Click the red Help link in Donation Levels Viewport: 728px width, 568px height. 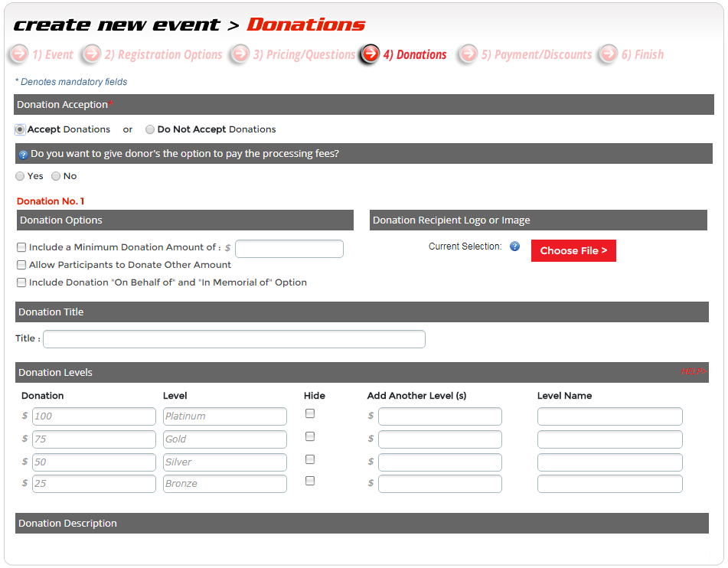click(693, 372)
